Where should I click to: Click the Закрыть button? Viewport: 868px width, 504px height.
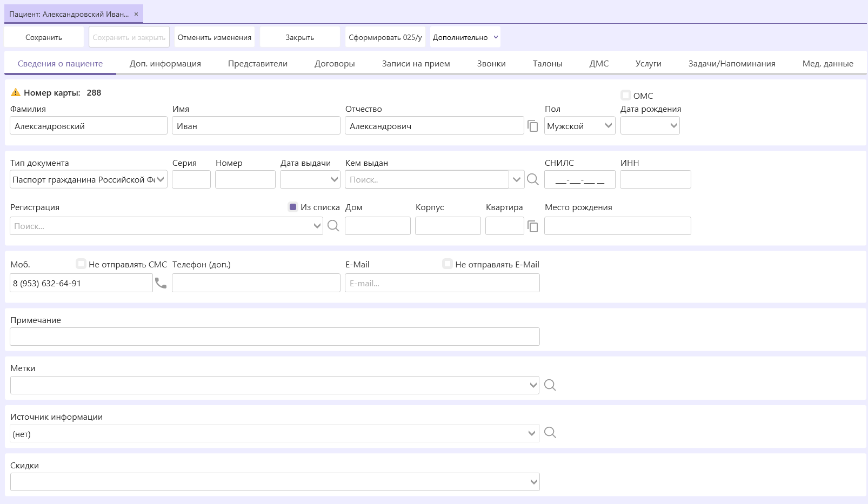[x=300, y=37]
